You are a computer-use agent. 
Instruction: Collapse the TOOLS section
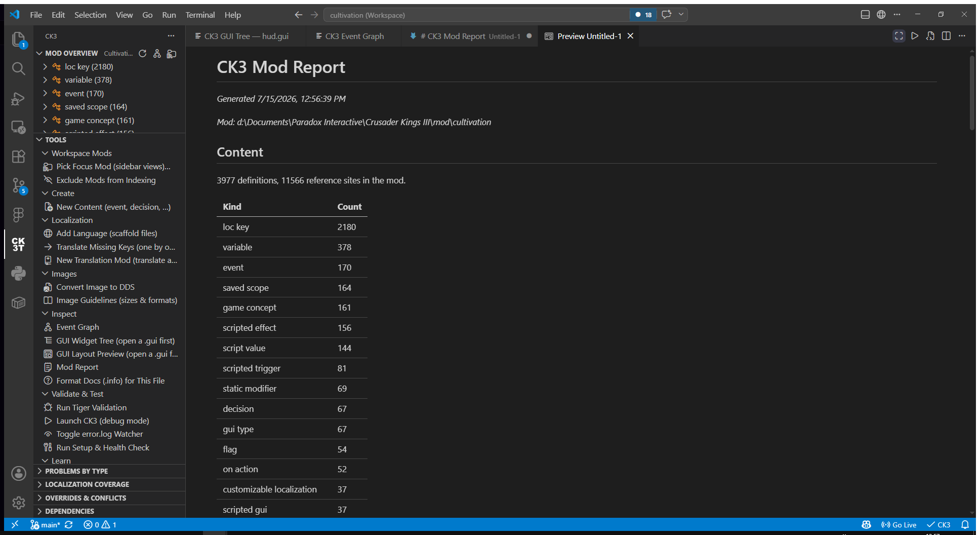39,140
